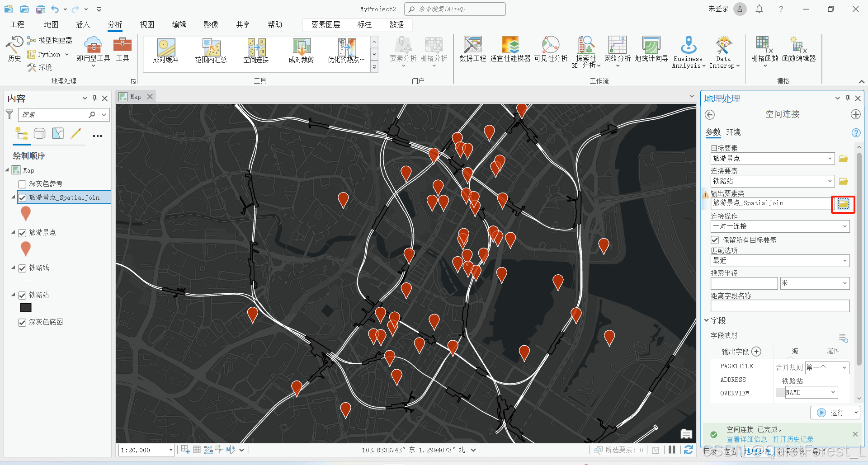
Task: Go back in the geoprocessing pane
Action: tap(710, 115)
